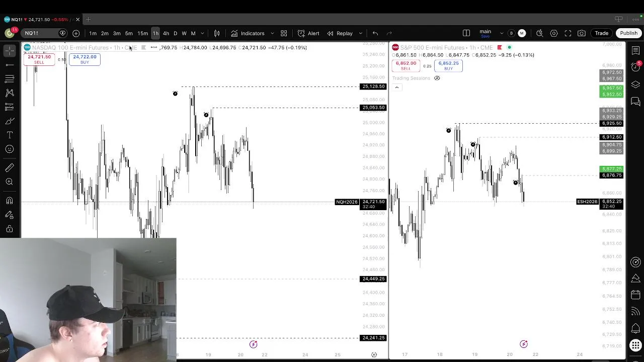This screenshot has width=644, height=362.
Task: Expand the timeframe interval dropdown
Action: coord(202,34)
